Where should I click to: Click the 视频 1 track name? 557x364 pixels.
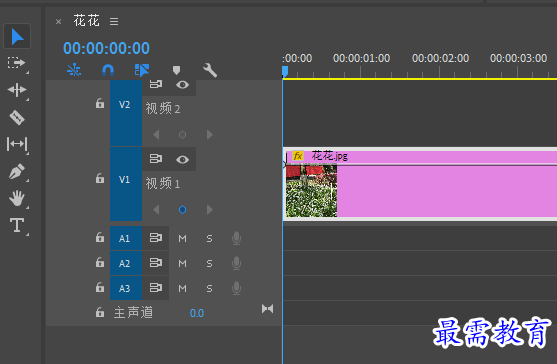click(163, 184)
